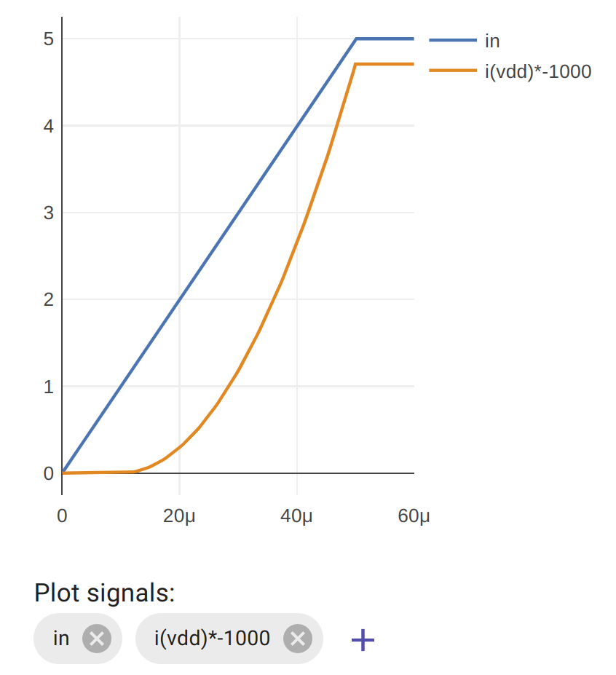Click the 40µ x-axis tick label
This screenshot has height=675, width=616.
(x=296, y=516)
